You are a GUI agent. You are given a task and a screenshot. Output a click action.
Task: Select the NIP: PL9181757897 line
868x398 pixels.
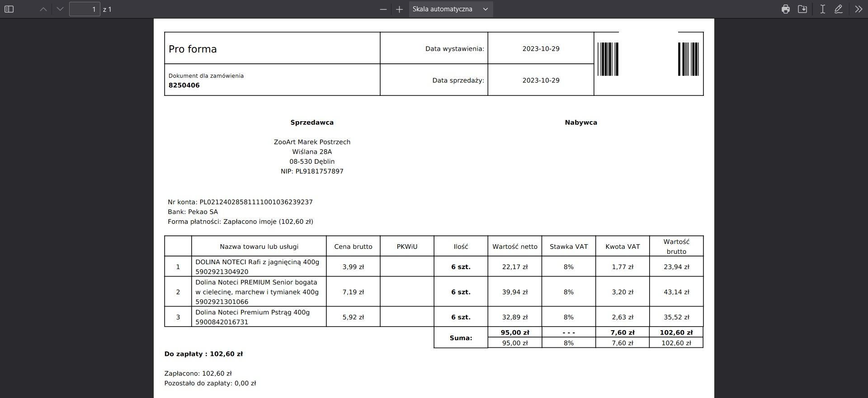[312, 171]
